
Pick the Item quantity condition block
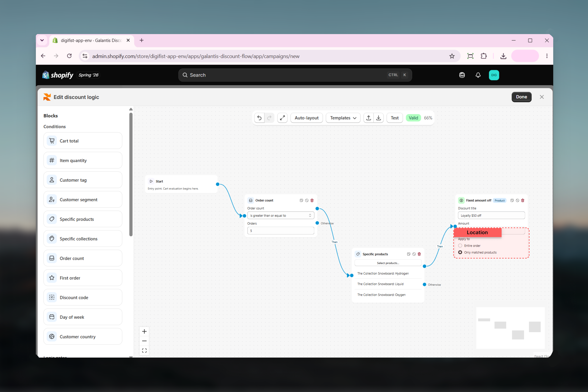[83, 160]
